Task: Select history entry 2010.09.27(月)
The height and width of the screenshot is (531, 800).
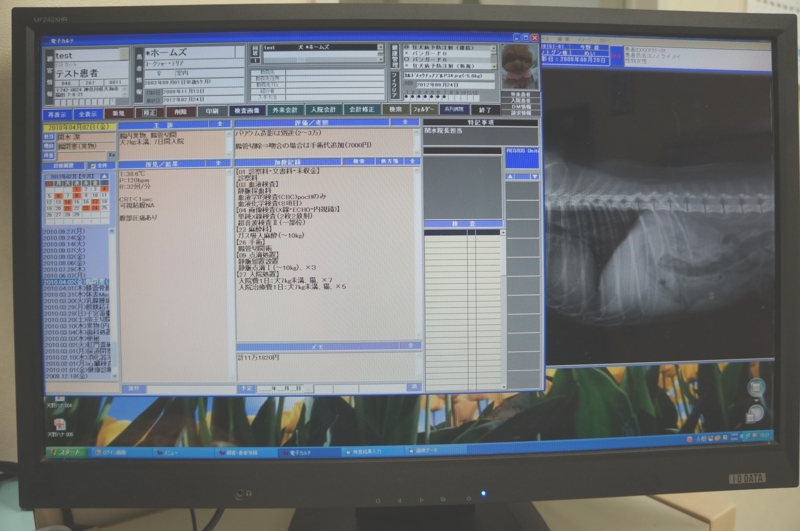Action: tap(64, 231)
